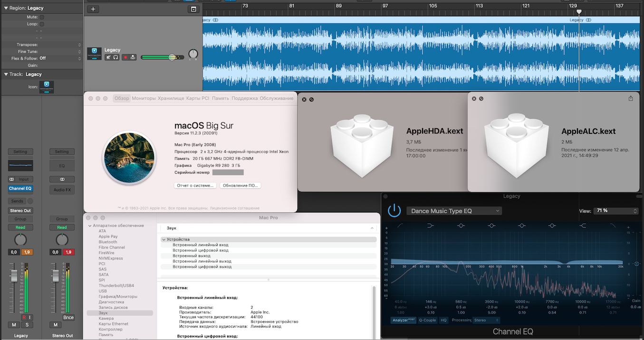Click the pan knob on the Stereo Out strip
This screenshot has height=340, width=644.
tap(62, 239)
